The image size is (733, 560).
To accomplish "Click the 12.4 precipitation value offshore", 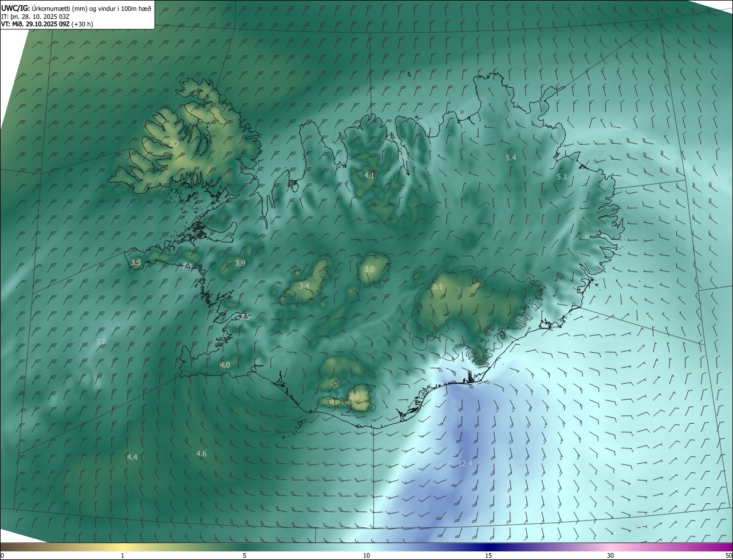I will [465, 464].
